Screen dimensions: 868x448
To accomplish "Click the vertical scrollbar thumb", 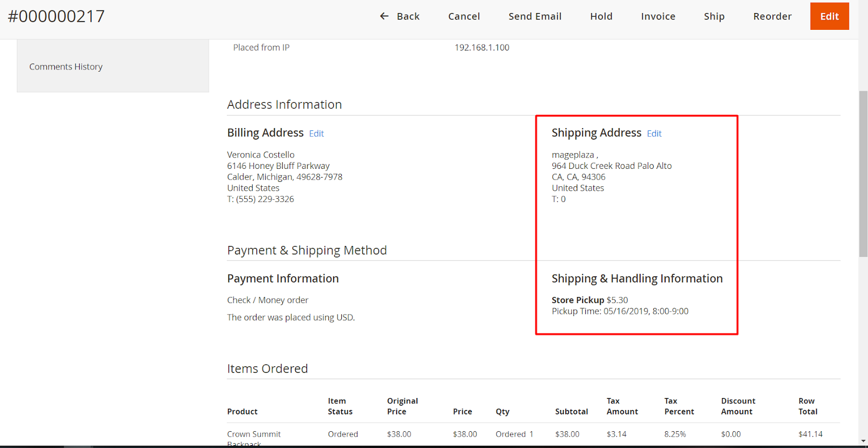I will [x=863, y=174].
